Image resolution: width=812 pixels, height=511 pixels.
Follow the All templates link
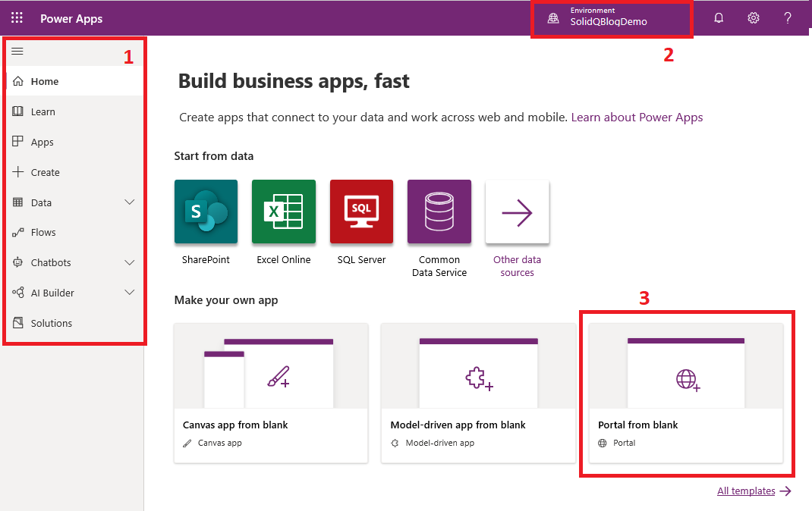click(x=747, y=491)
